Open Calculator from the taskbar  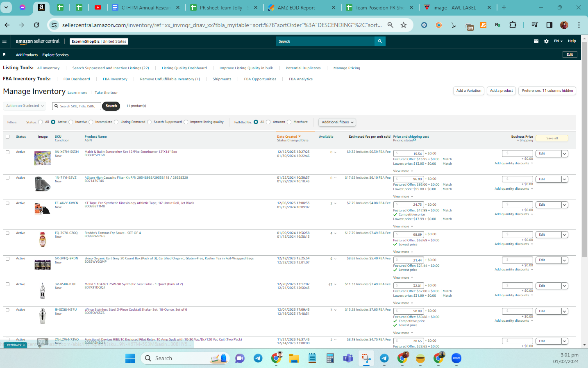tap(330, 358)
